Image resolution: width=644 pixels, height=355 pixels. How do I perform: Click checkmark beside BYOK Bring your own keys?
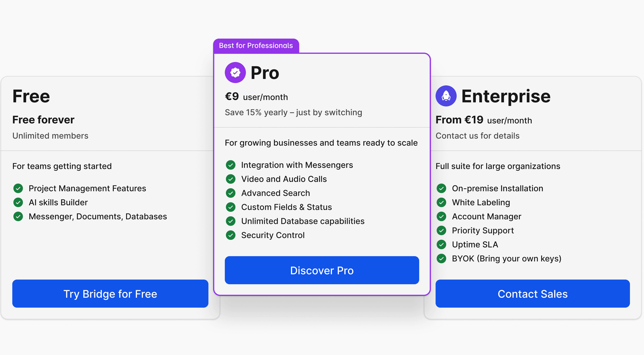[441, 258]
